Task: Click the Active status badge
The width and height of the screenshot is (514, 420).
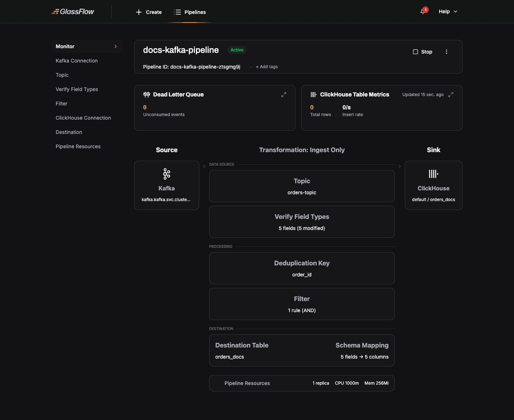Action: coord(237,50)
